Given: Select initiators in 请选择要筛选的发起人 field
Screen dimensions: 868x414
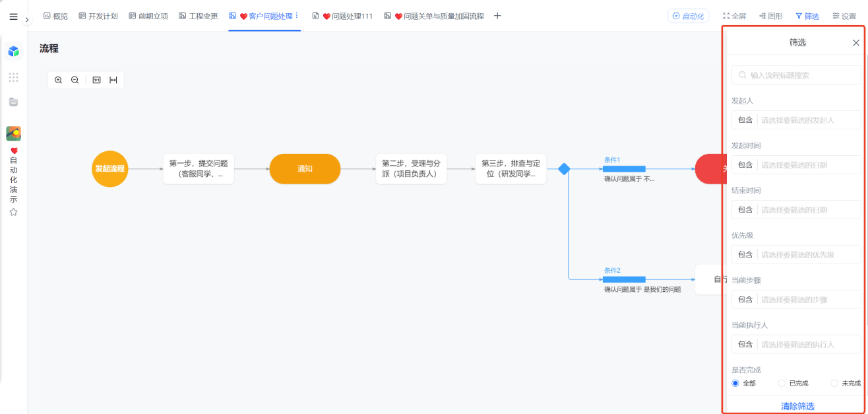Looking at the screenshot, I should tap(811, 120).
